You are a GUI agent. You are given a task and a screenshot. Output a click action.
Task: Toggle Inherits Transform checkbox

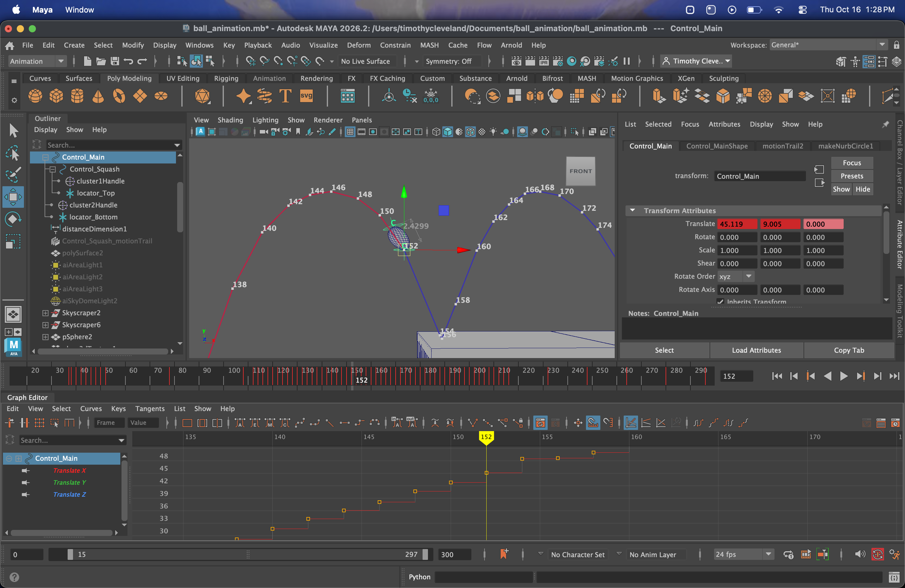[720, 301]
